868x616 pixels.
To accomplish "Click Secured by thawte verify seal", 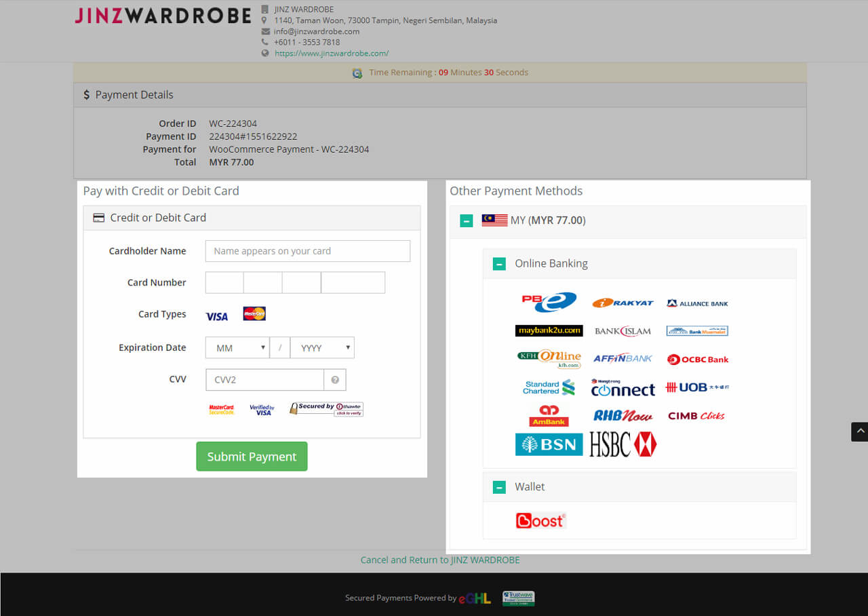I will pyautogui.click(x=326, y=409).
